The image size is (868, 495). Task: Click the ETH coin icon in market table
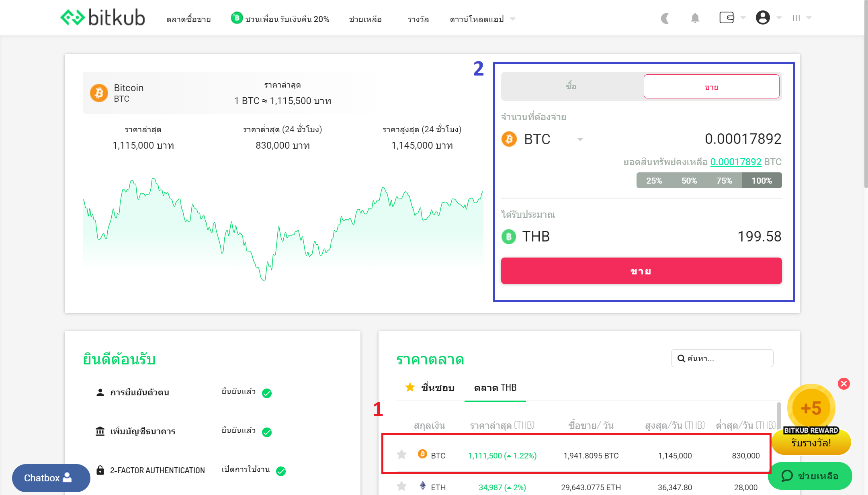point(423,485)
